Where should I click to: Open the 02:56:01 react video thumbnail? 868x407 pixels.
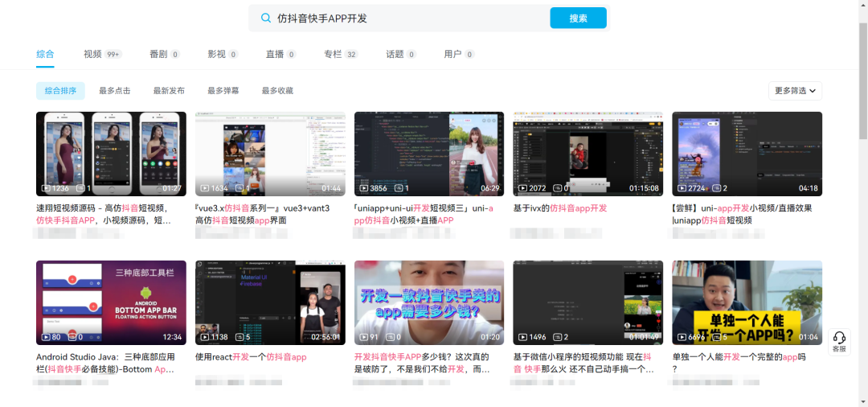tap(270, 302)
